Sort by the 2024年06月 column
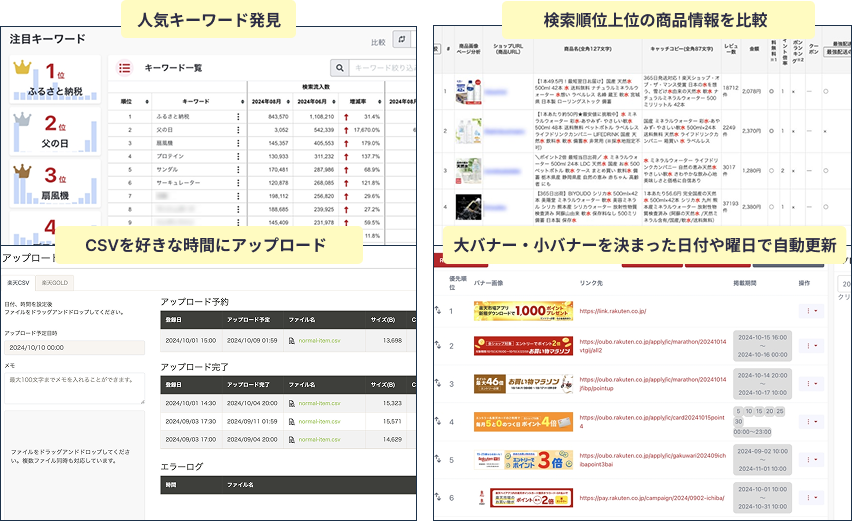This screenshot has width=853, height=521. point(334,102)
